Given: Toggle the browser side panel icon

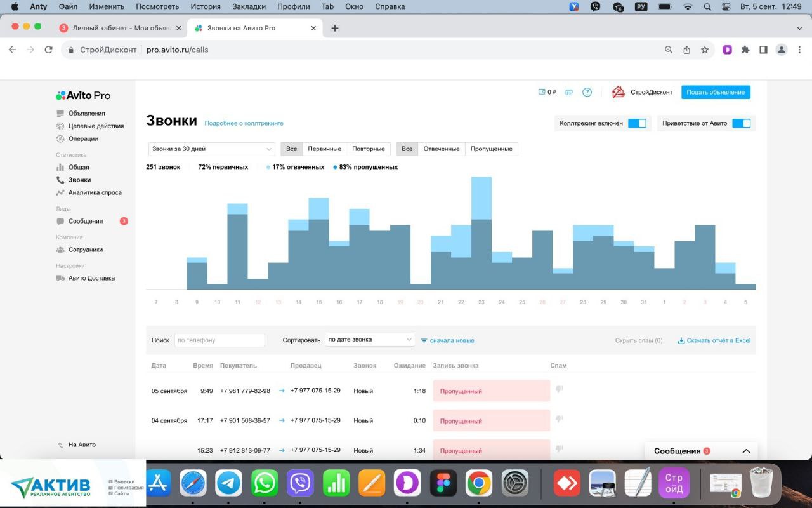Looking at the screenshot, I should [763, 50].
